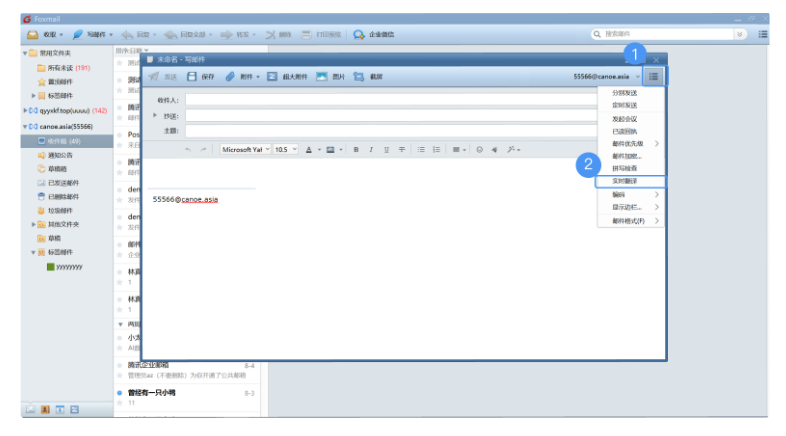Open the 邮件格式(F) submenu
This screenshot has height=436, width=786.
631,221
